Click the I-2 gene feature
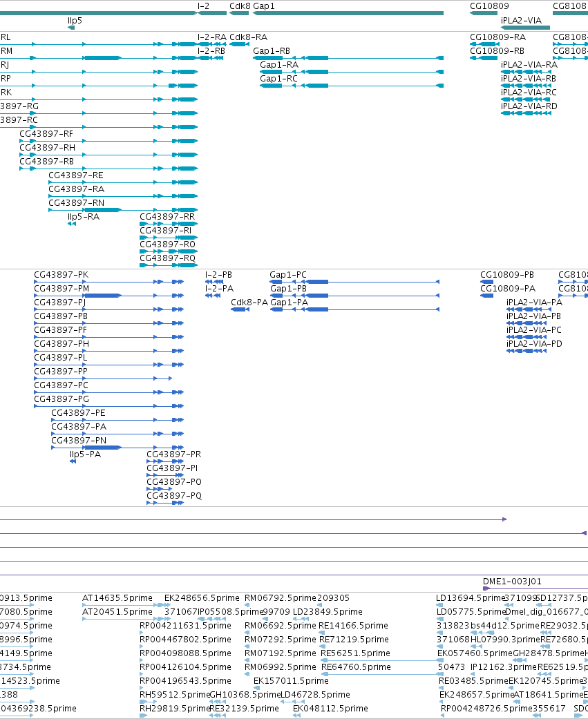This screenshot has width=588, height=719. [212, 13]
